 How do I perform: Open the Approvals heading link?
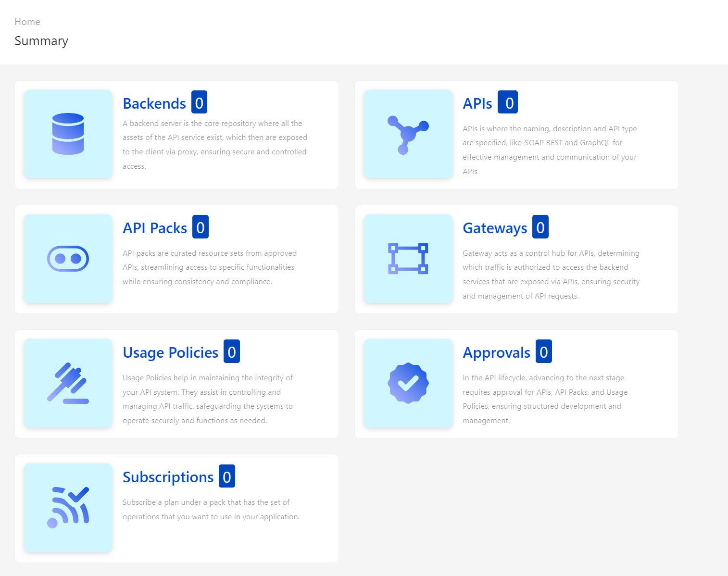496,352
